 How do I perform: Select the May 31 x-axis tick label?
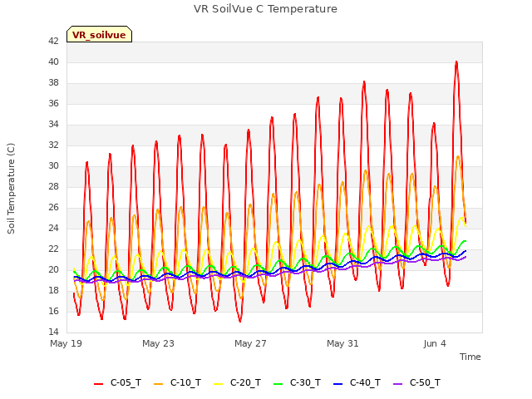(342, 343)
